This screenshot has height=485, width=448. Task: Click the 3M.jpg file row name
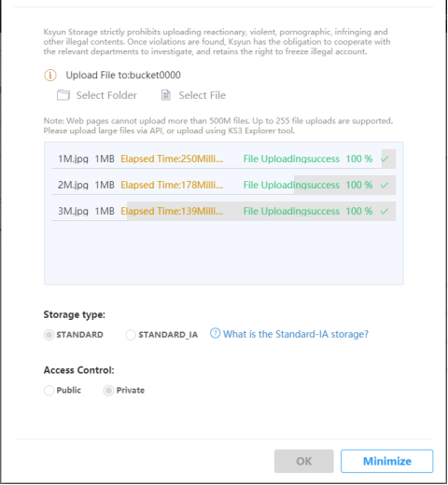point(73,212)
